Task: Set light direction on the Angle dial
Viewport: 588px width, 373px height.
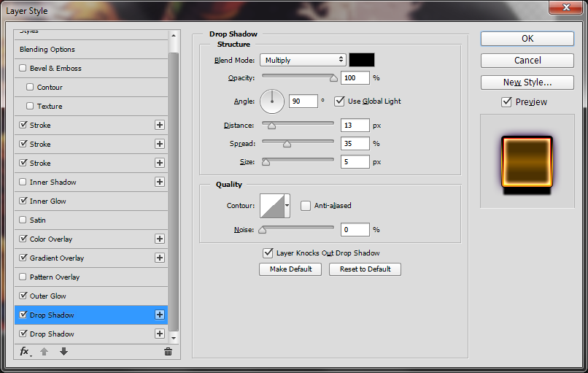Action: point(272,101)
